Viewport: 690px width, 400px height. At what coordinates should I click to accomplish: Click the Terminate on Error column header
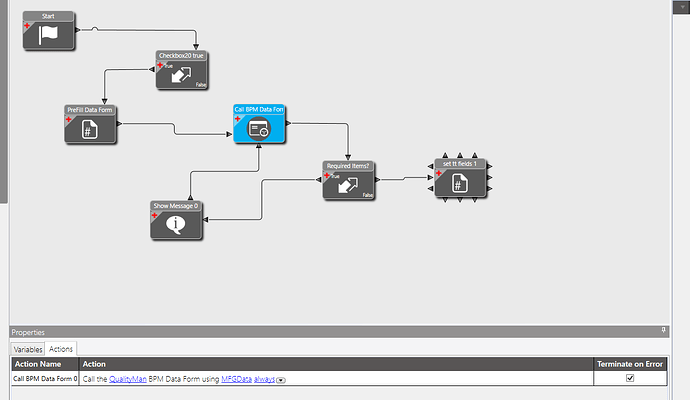tap(630, 364)
